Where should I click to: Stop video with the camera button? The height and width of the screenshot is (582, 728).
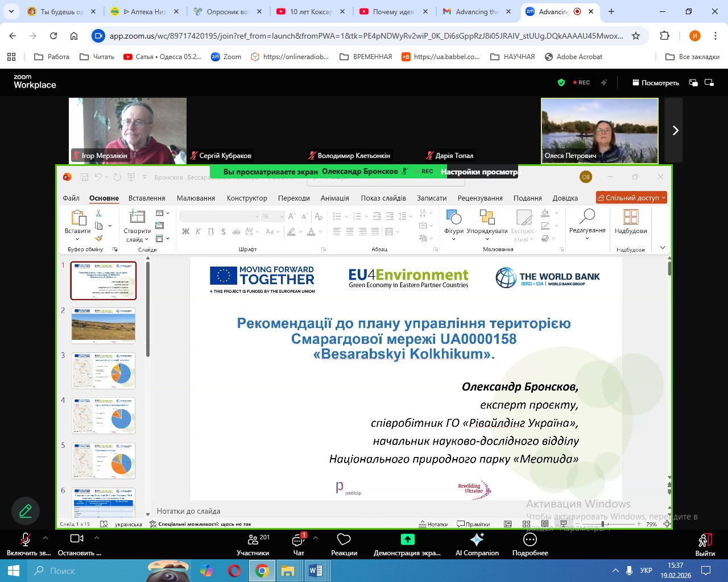click(77, 539)
